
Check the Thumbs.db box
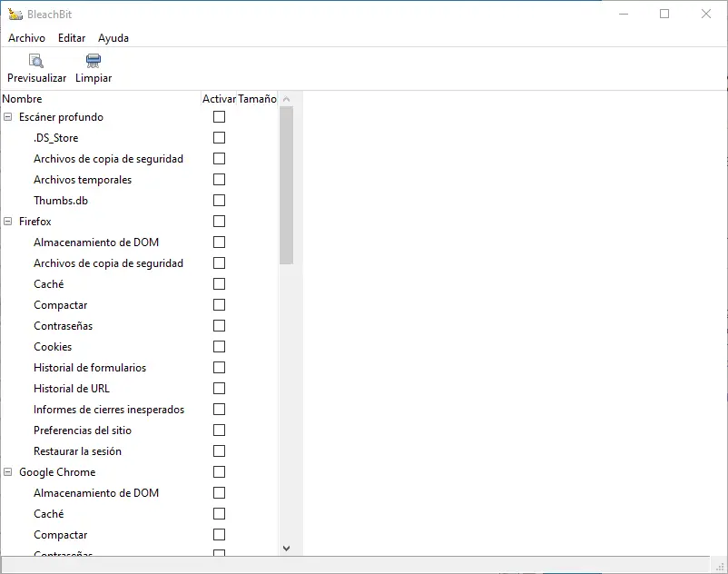219,201
